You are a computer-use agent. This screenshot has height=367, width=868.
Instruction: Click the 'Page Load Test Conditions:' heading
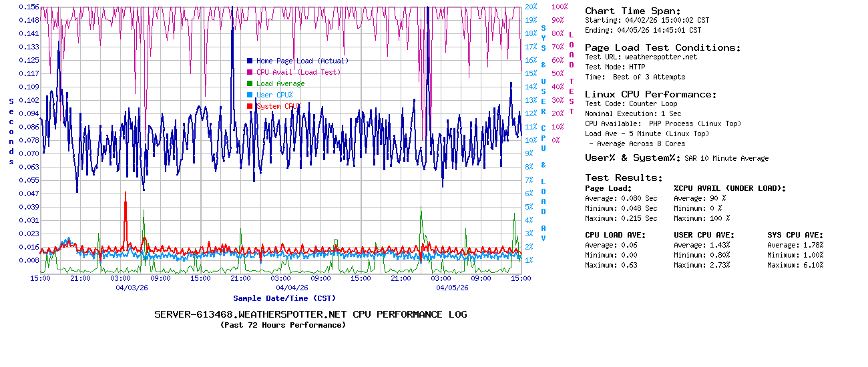662,47
